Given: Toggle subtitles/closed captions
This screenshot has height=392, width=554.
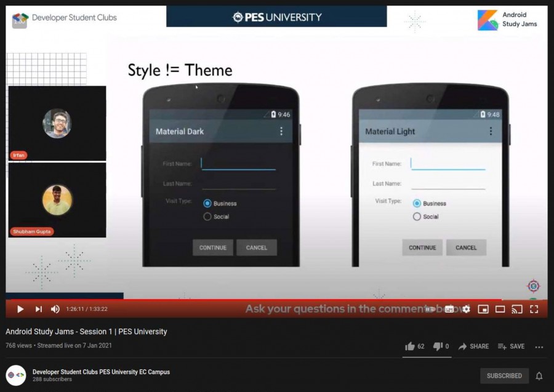Looking at the screenshot, I should [x=449, y=309].
